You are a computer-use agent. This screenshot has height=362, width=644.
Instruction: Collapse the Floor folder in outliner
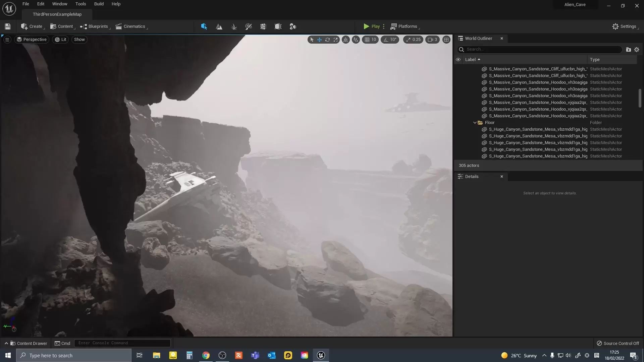tap(475, 123)
